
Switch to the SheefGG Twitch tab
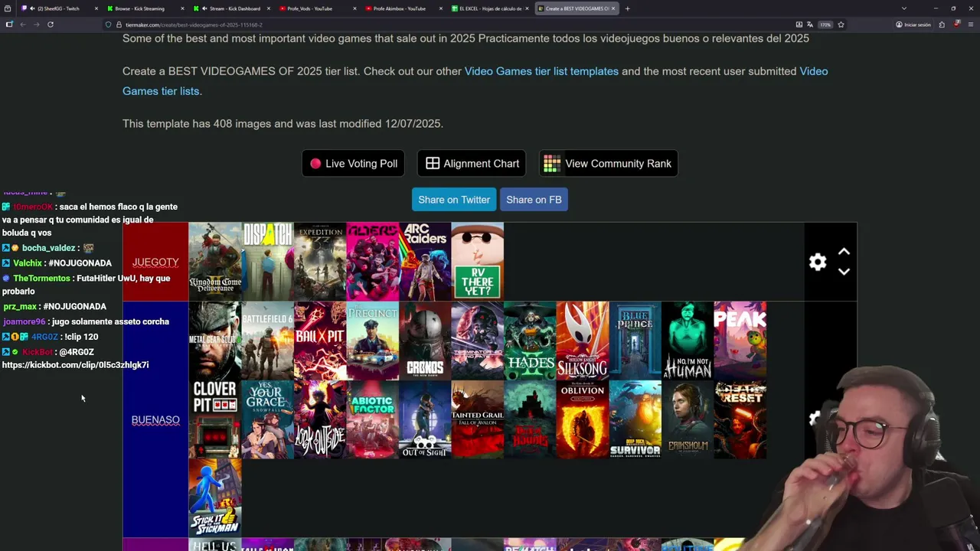(59, 8)
